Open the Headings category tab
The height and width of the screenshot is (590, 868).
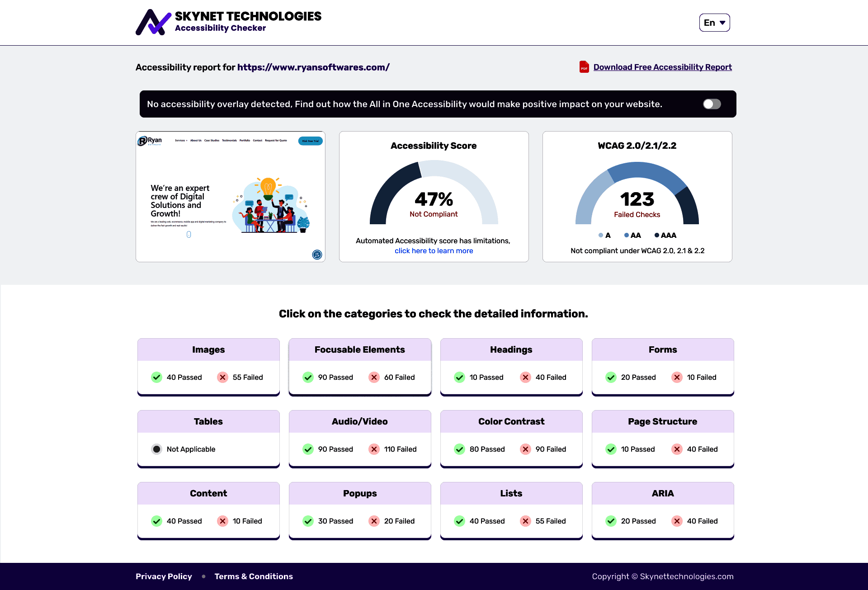tap(511, 349)
